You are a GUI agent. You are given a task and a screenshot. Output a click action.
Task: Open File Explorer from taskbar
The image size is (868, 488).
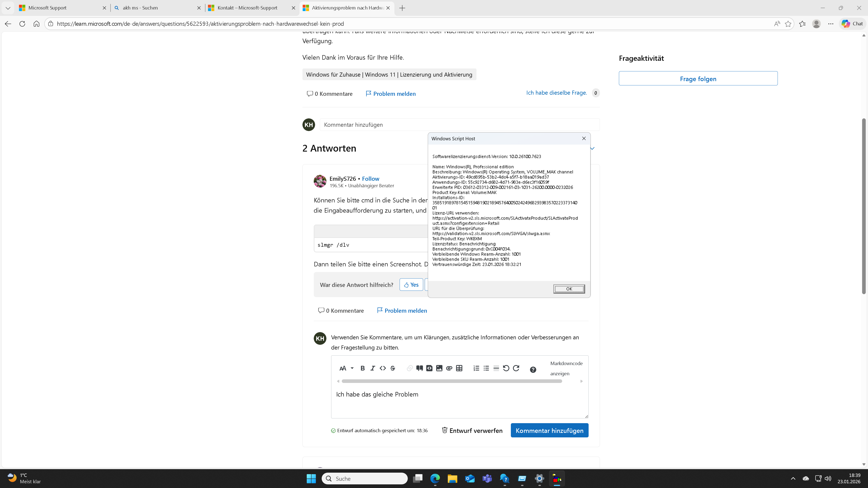[452, 478]
